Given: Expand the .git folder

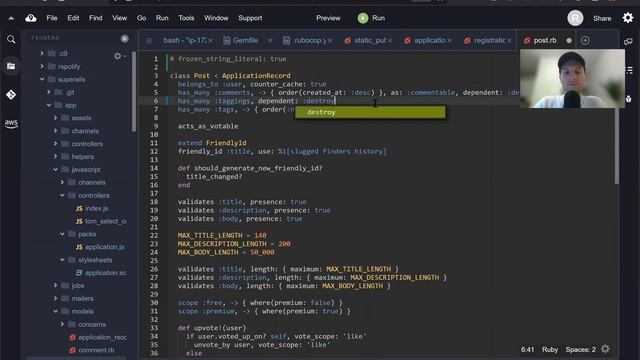Looking at the screenshot, I should [49, 92].
